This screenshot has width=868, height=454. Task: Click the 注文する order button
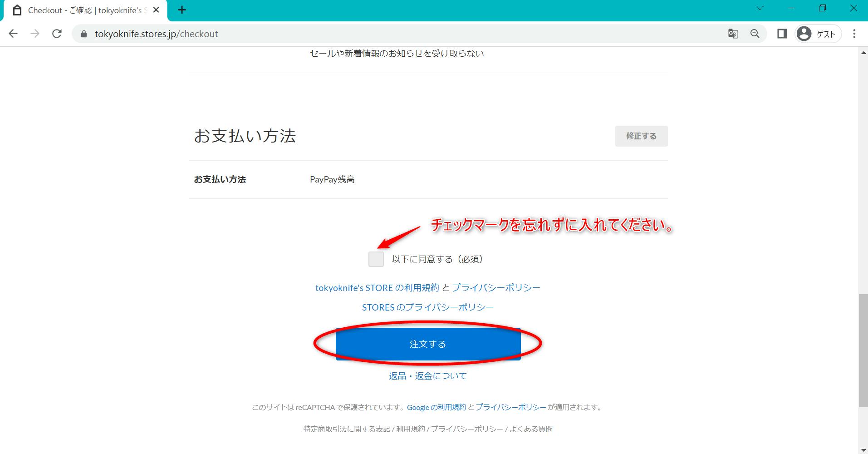428,344
